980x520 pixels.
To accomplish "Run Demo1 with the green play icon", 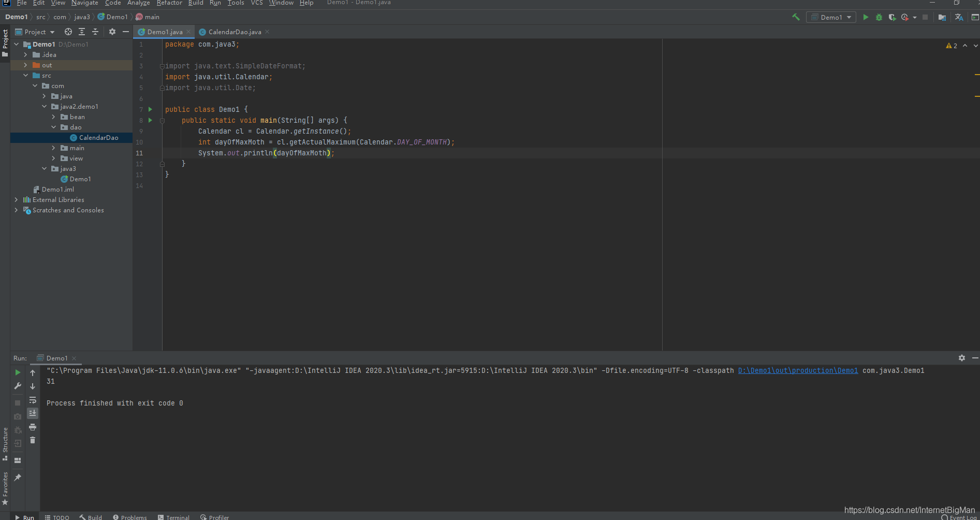I will point(866,17).
